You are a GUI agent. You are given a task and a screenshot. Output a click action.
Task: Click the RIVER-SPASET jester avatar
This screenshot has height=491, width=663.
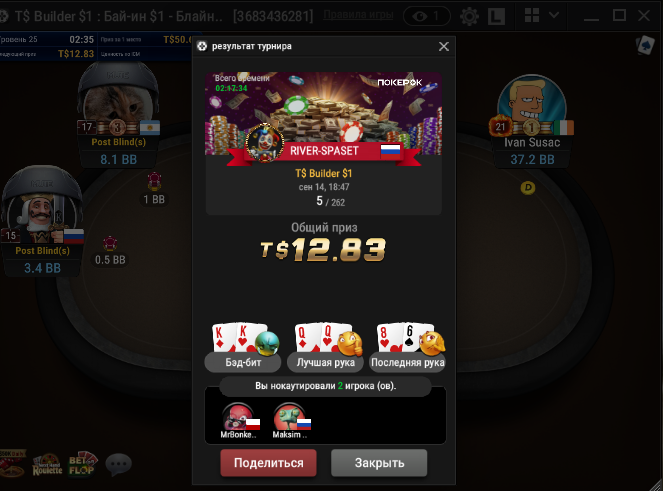(265, 143)
